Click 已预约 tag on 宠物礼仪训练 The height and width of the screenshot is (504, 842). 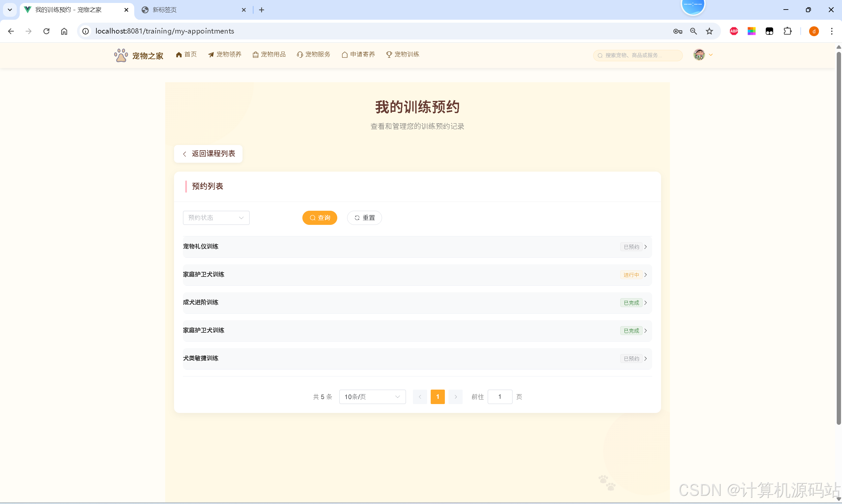click(x=631, y=247)
